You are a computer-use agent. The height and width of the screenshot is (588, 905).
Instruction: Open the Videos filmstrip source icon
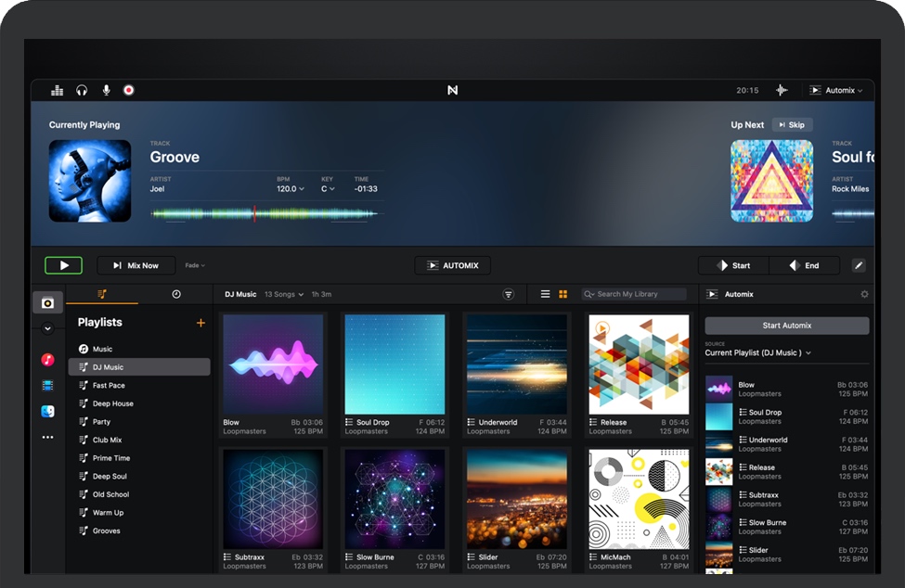coord(48,386)
